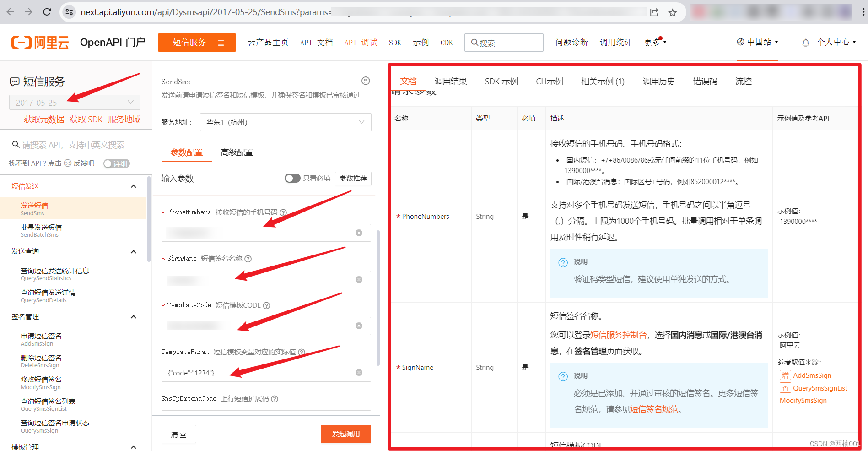Image resolution: width=868 pixels, height=451 pixels.
Task: Click the 获取元数据 link
Action: pos(44,120)
